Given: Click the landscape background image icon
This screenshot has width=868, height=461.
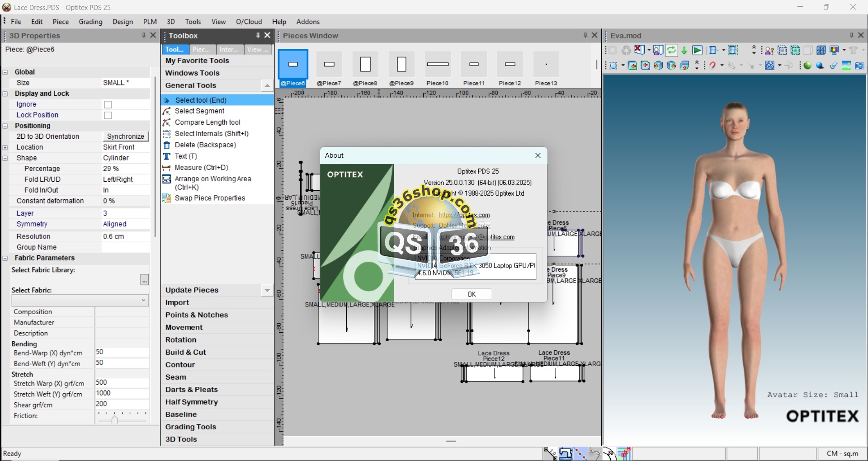Looking at the screenshot, I should pyautogui.click(x=847, y=66).
